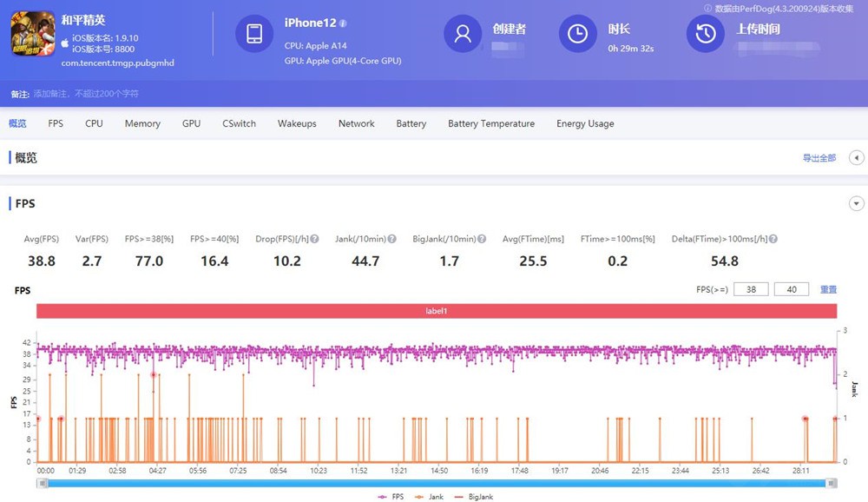Open the iPhone12 info icon
The height and width of the screenshot is (502, 868).
tap(343, 23)
